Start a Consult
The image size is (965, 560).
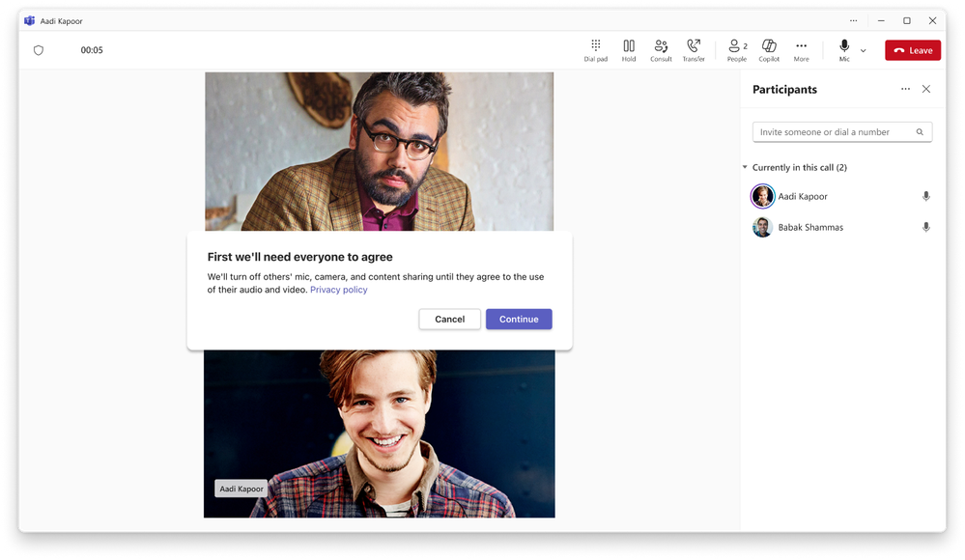pyautogui.click(x=661, y=49)
